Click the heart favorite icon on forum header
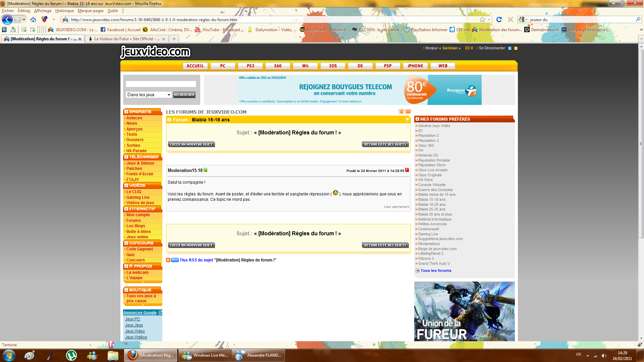This screenshot has height=362, width=644. tap(407, 120)
